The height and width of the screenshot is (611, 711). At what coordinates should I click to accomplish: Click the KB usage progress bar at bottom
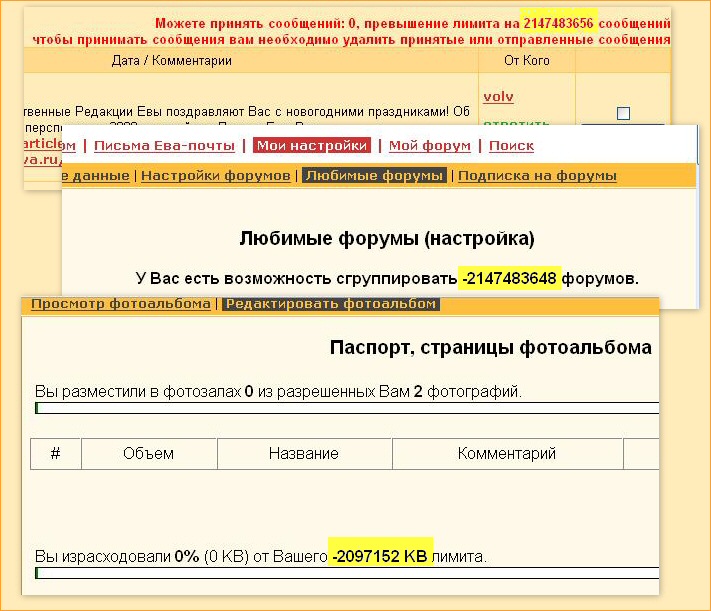click(346, 573)
